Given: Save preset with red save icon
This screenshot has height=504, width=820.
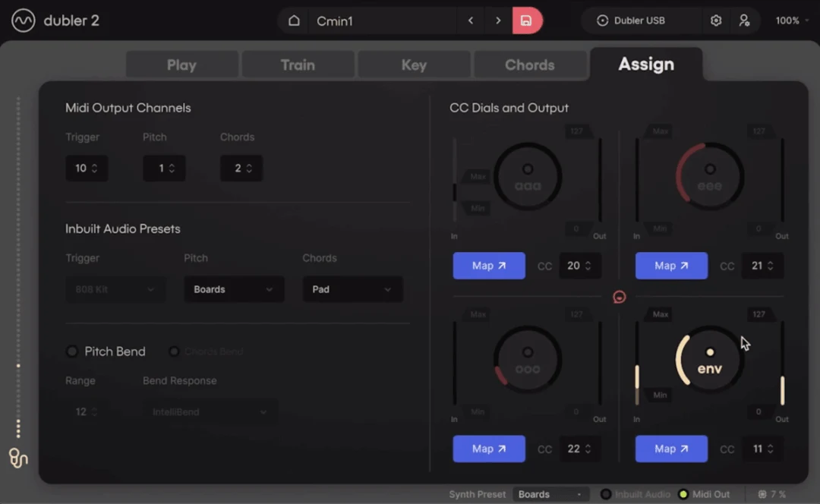Looking at the screenshot, I should point(527,21).
